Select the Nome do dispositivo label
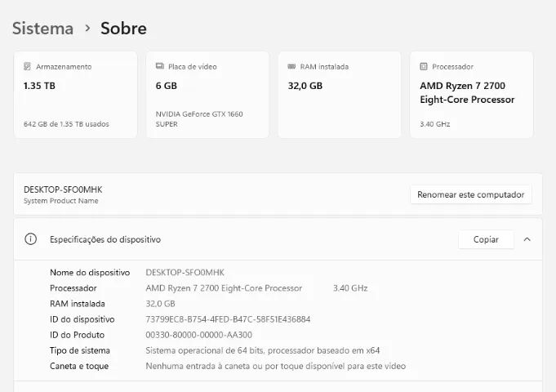The image size is (556, 392). [x=90, y=273]
